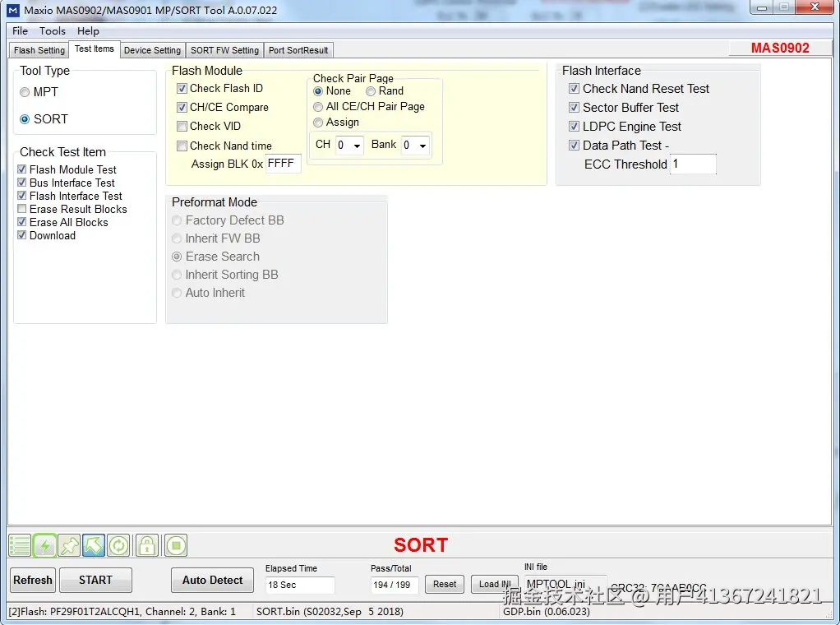840x625 pixels.
Task: Click the Assign BLK 0x input field
Action: click(x=283, y=164)
